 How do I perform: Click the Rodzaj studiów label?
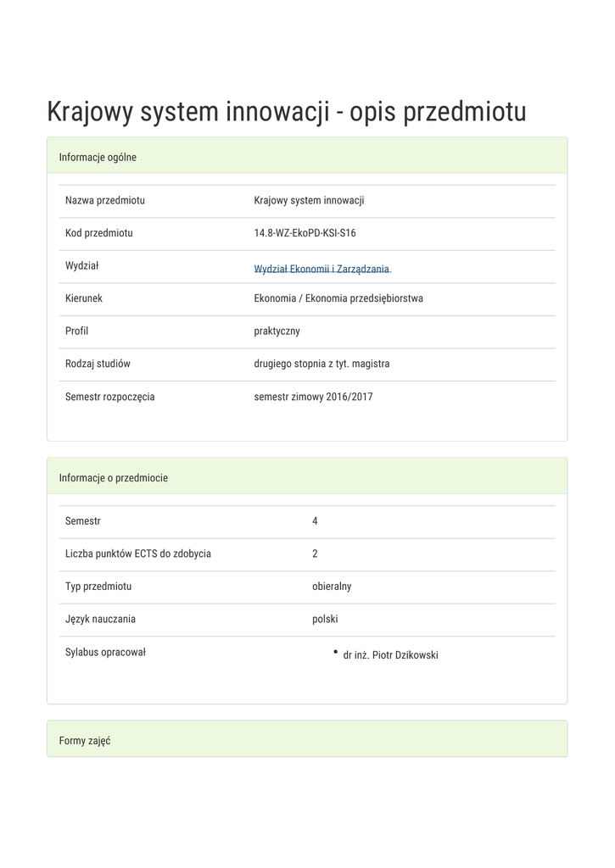pos(98,364)
